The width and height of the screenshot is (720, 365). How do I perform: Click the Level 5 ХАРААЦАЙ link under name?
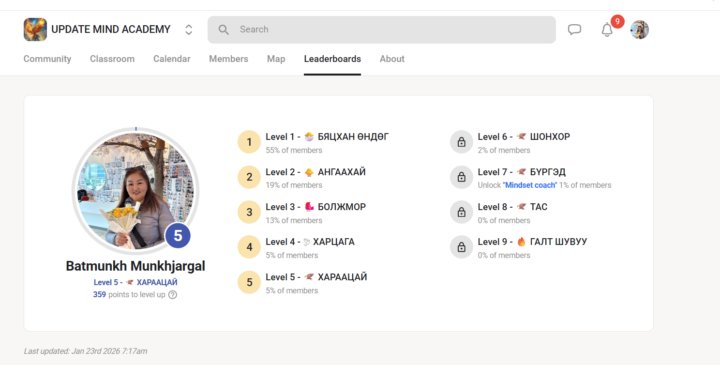(135, 282)
